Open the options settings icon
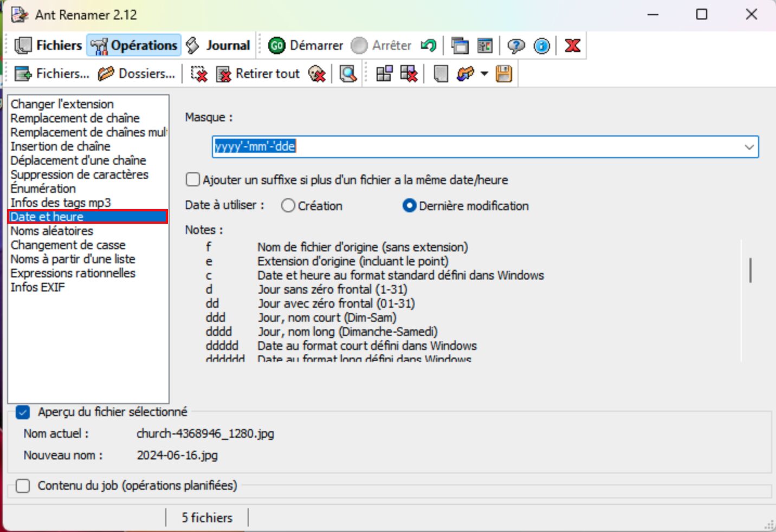This screenshot has width=776, height=532. point(484,46)
